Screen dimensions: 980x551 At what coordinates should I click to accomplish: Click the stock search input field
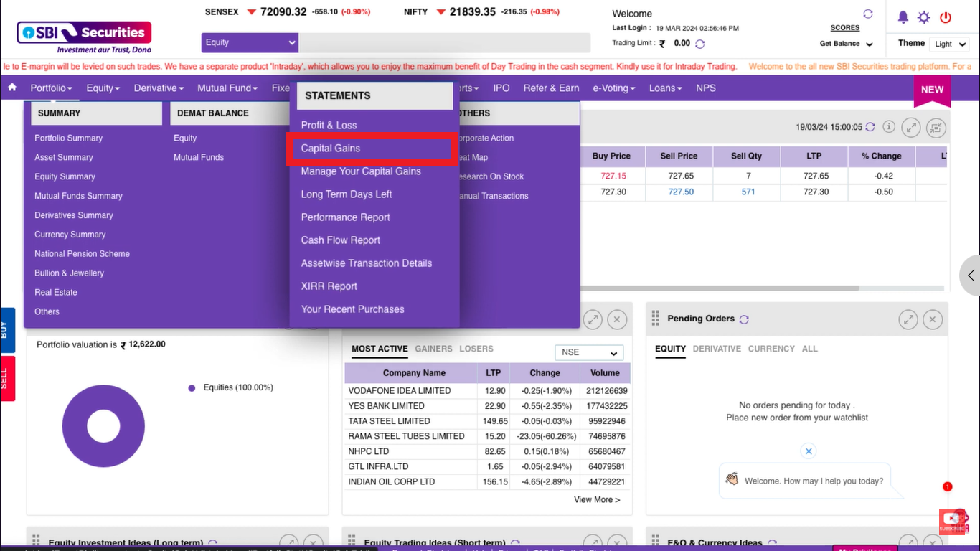444,42
